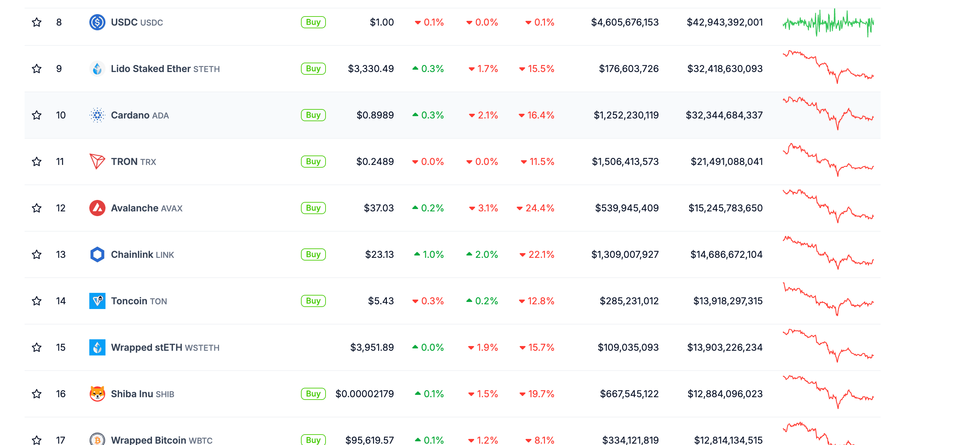Star Cardano to add to watchlist
The width and height of the screenshot is (980, 445).
click(x=36, y=115)
